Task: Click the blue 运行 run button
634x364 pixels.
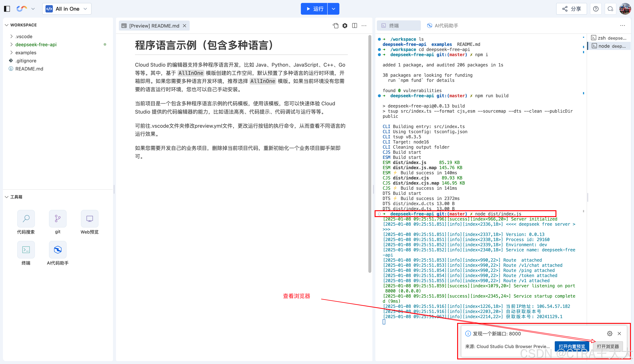Action: pyautogui.click(x=314, y=9)
